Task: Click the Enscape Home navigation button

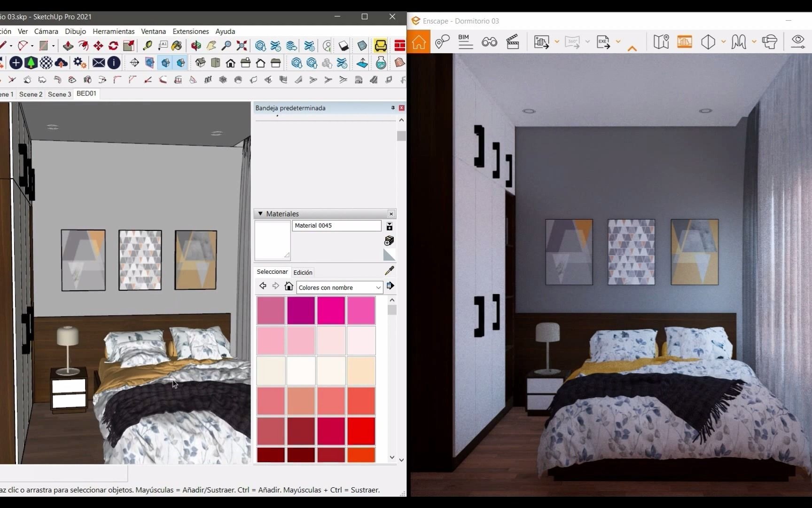Action: tap(419, 42)
